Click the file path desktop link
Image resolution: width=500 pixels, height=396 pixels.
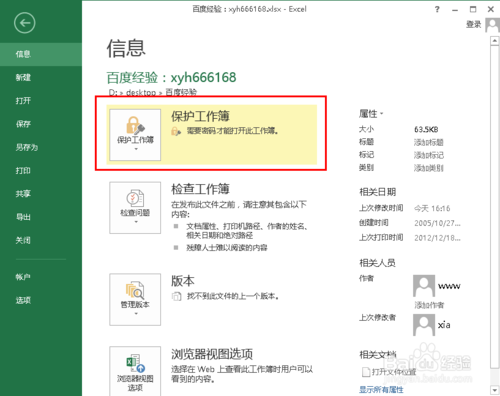click(x=141, y=92)
